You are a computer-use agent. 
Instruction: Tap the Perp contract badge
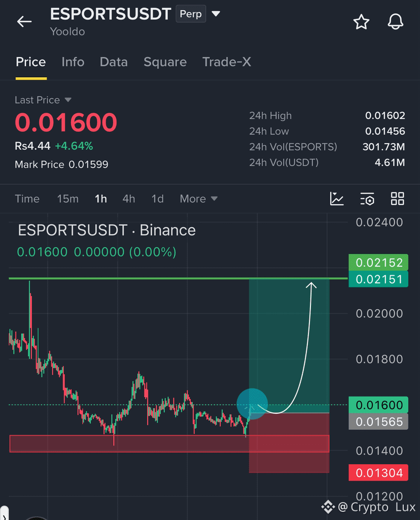tap(191, 14)
